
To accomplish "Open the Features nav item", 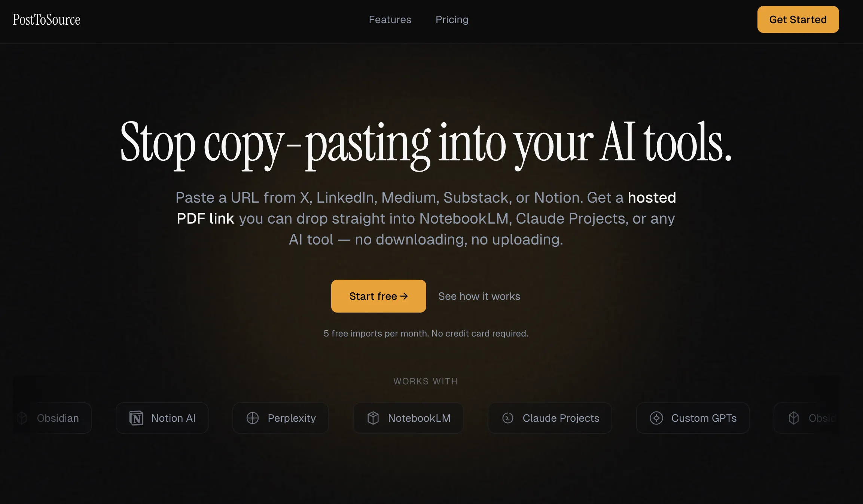I will tap(390, 19).
